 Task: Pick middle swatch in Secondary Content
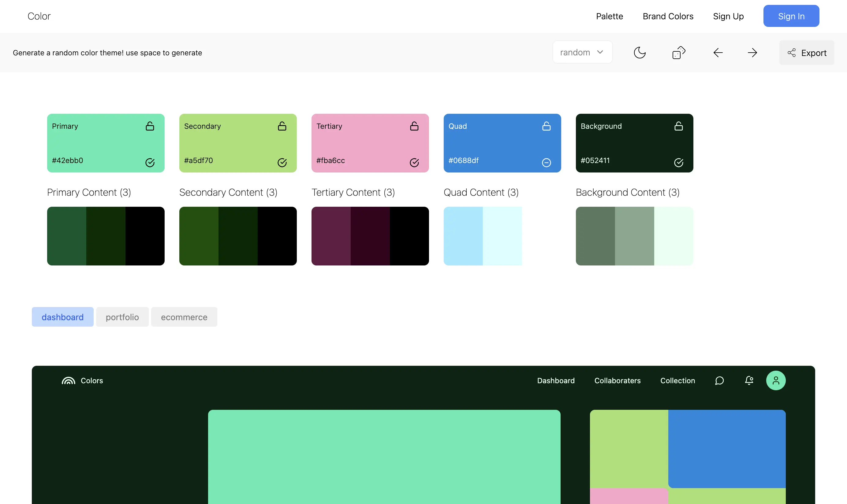[238, 236]
